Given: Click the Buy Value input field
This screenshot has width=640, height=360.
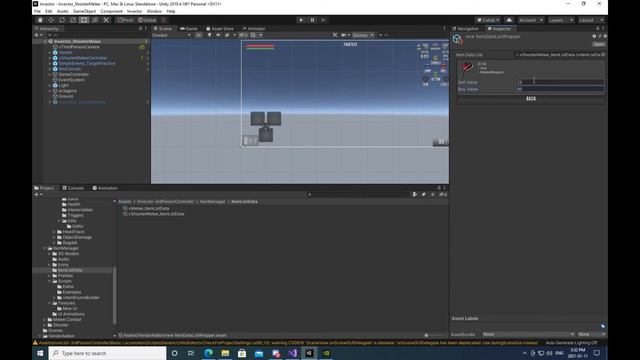Looking at the screenshot, I should click(560, 89).
